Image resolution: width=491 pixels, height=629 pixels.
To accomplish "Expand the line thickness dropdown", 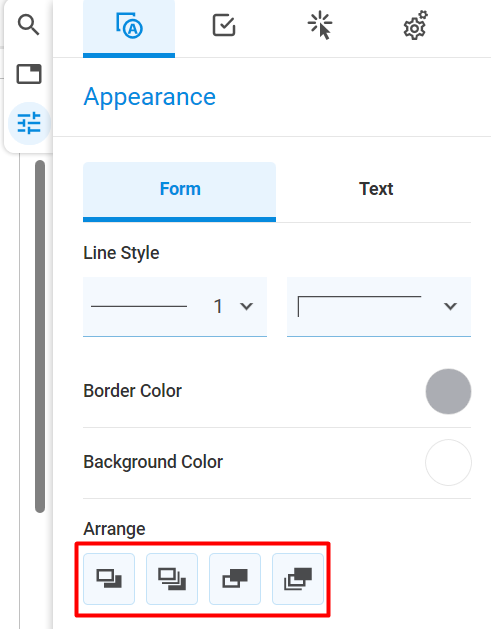I will (175, 306).
